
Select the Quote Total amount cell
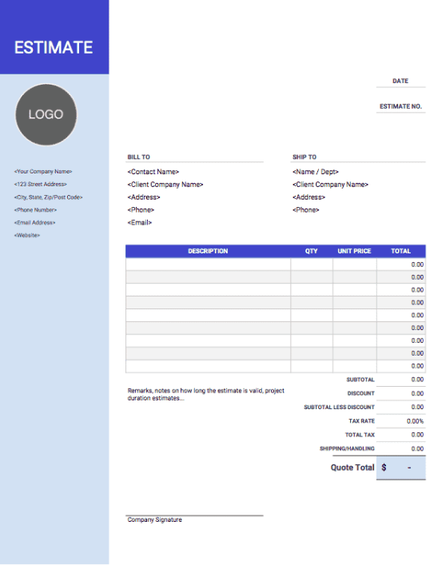coord(401,468)
